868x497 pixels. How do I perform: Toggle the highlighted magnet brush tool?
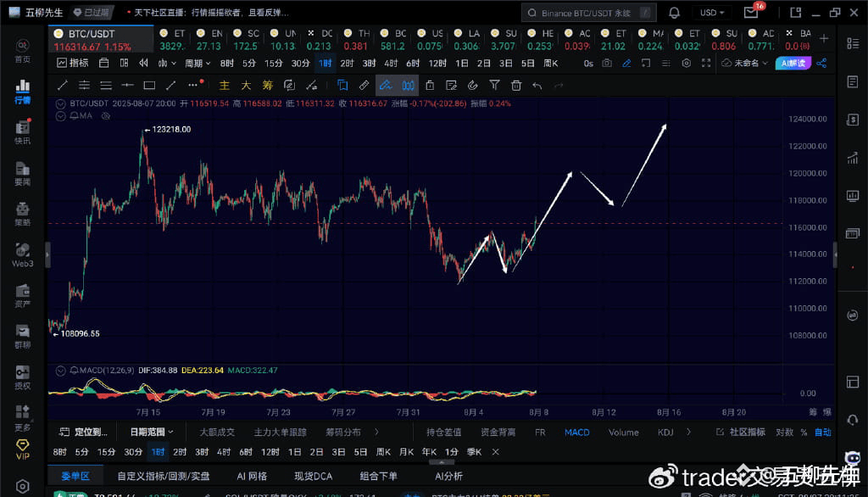point(386,86)
